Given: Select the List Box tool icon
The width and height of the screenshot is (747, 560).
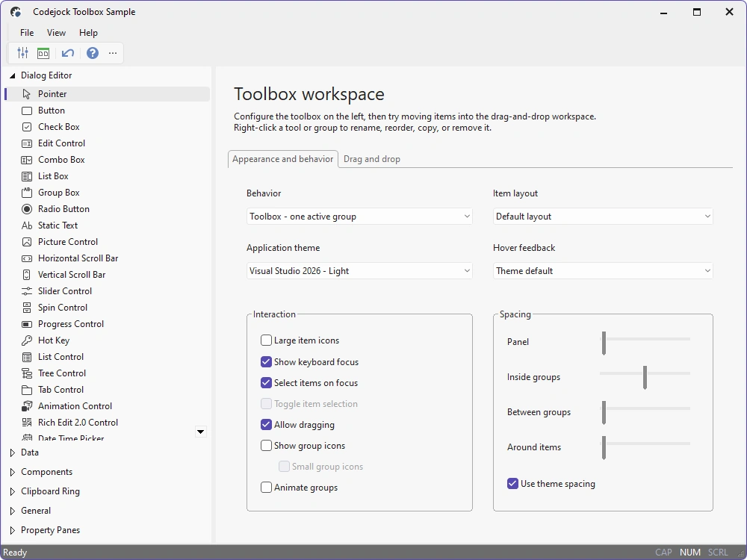Looking at the screenshot, I should [x=27, y=176].
